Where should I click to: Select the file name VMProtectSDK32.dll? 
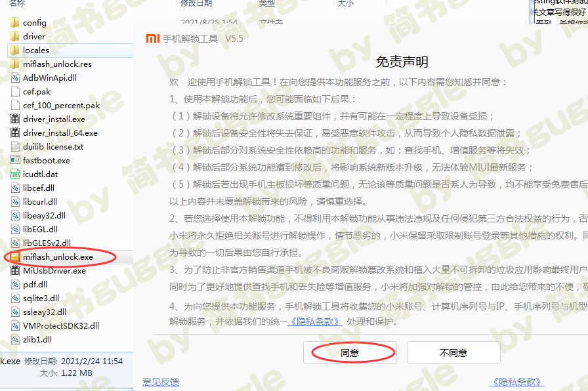[61, 326]
